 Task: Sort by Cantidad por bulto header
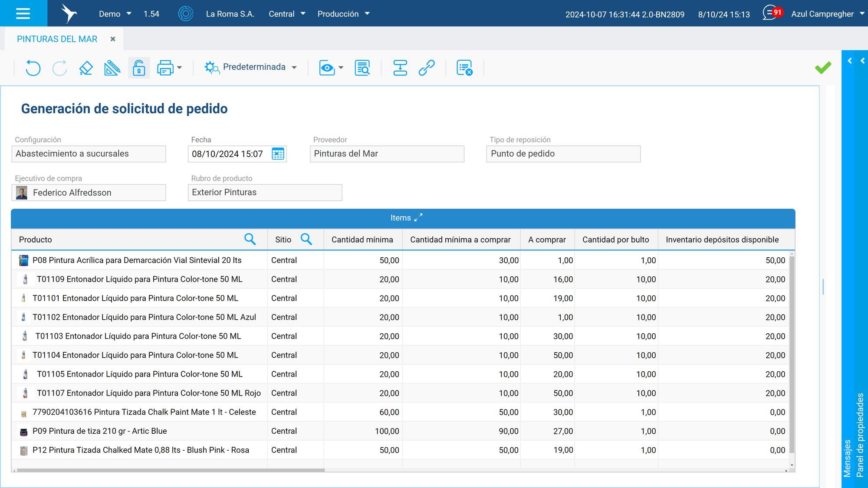tap(615, 239)
